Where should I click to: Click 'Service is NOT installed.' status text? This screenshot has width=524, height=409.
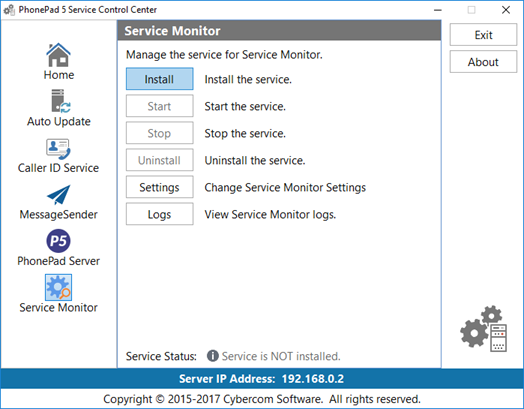[x=281, y=356]
